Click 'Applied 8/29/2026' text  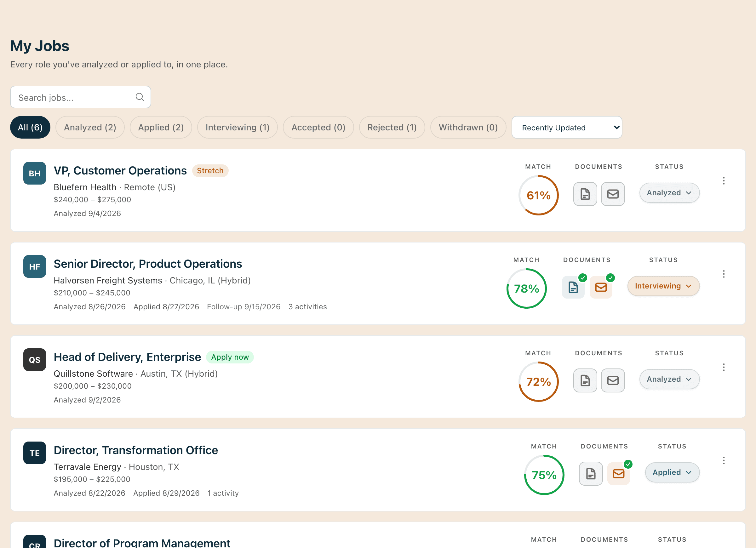pyautogui.click(x=166, y=493)
